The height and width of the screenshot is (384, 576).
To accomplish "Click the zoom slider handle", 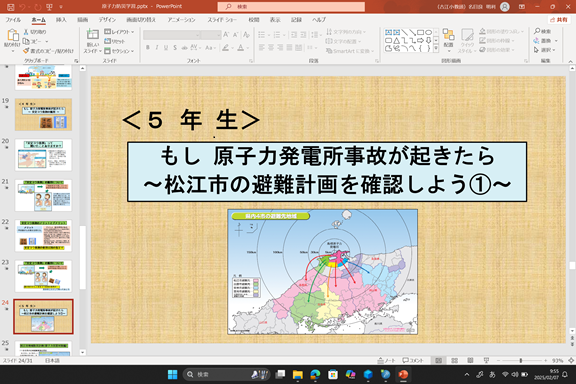I will (521, 361).
